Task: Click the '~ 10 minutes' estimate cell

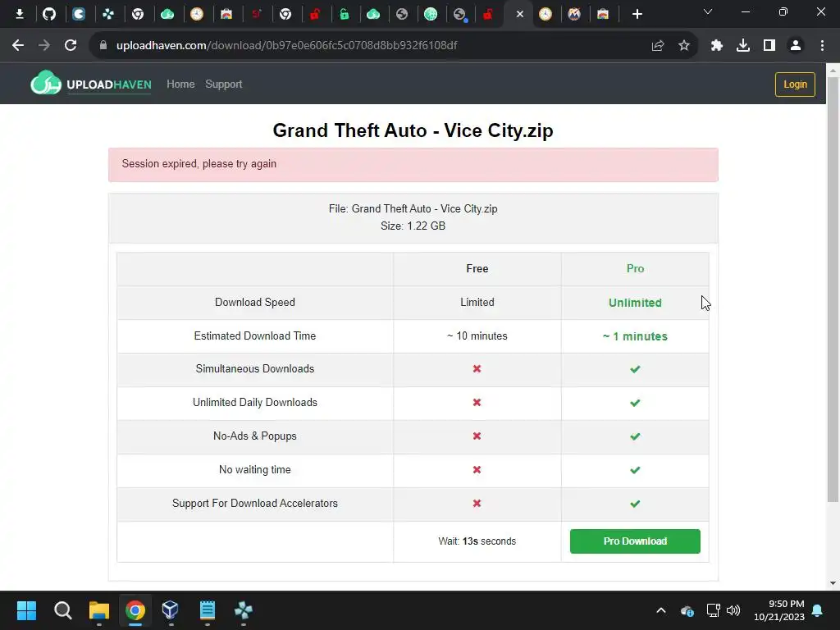Action: pos(477,336)
